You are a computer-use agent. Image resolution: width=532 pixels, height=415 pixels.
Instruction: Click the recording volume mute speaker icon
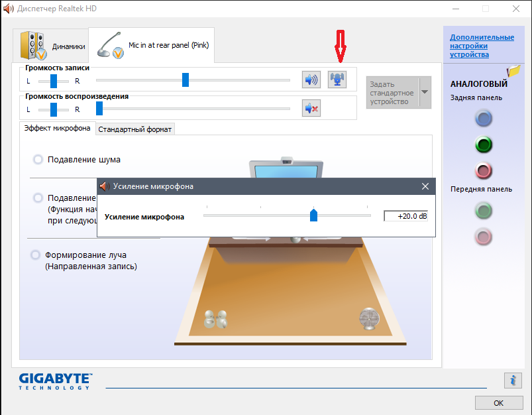(311, 80)
